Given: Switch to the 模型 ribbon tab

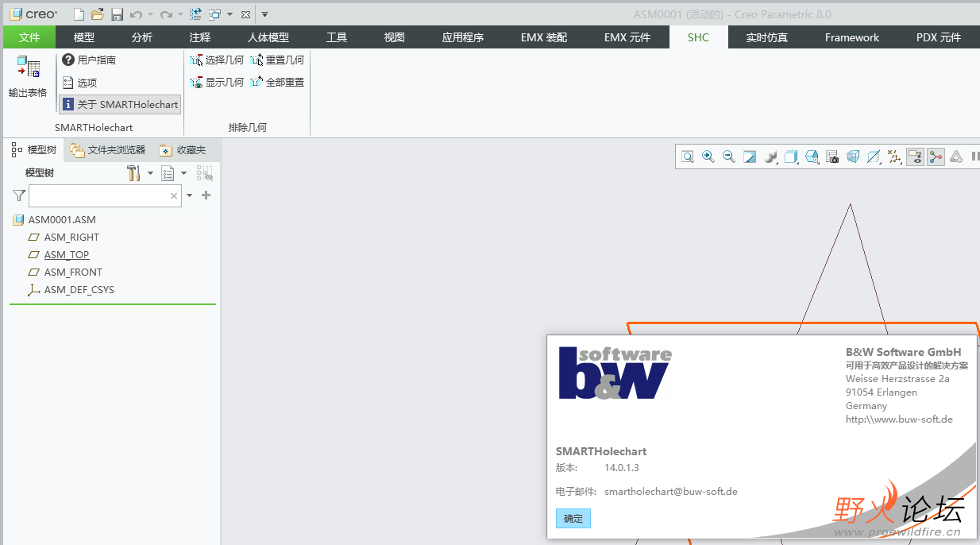Looking at the screenshot, I should click(x=84, y=37).
